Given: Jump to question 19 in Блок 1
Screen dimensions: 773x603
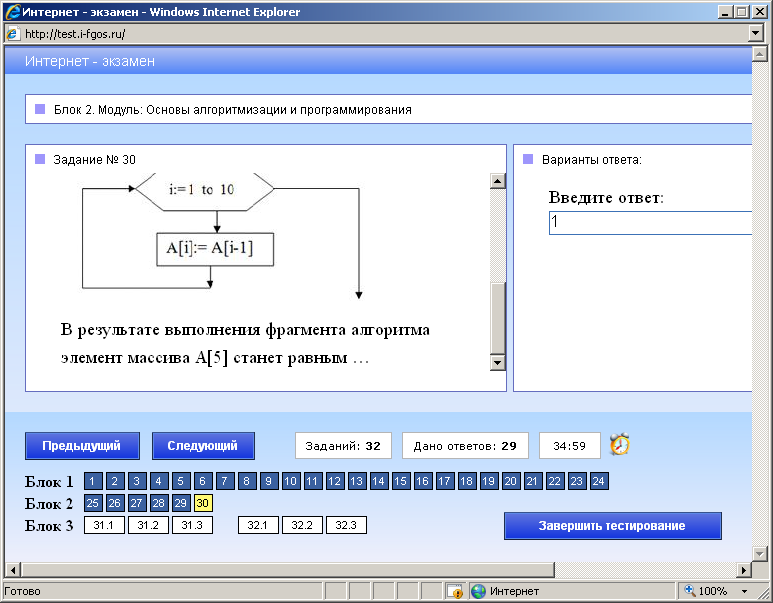Looking at the screenshot, I should (489, 481).
